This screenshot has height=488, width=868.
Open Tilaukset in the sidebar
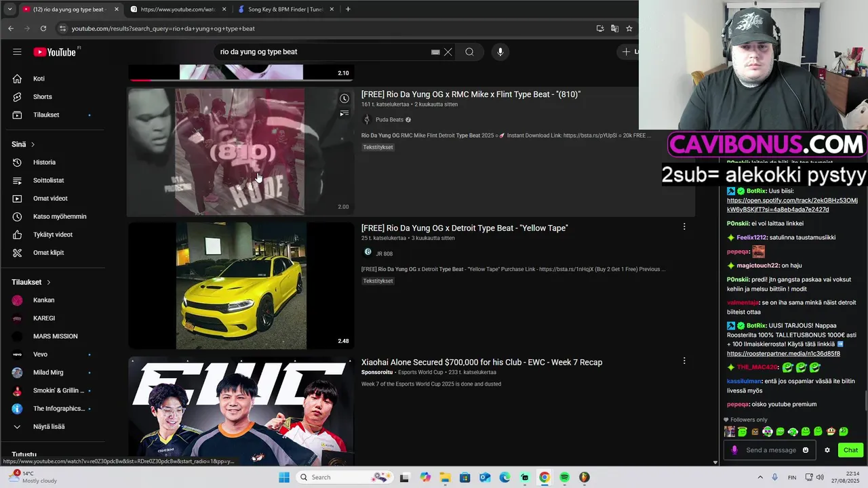tap(47, 115)
